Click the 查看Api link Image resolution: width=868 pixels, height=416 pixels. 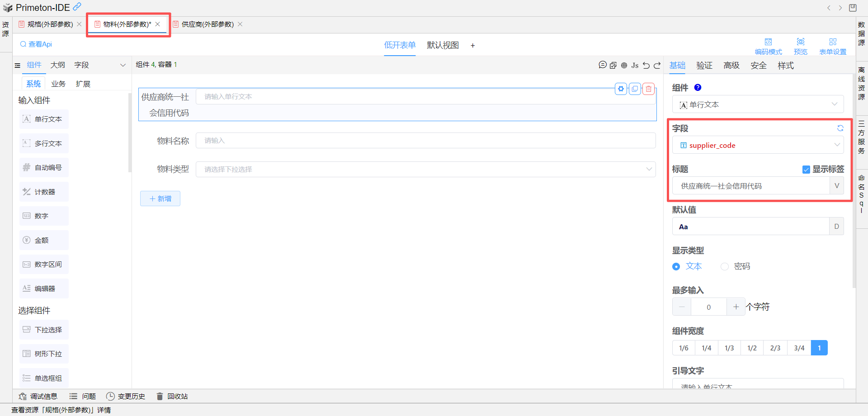pyautogui.click(x=36, y=44)
